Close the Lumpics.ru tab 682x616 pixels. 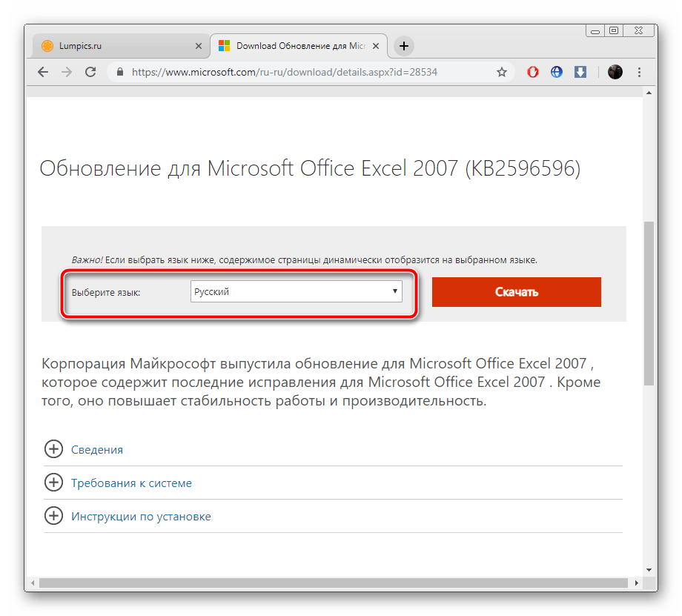point(198,46)
